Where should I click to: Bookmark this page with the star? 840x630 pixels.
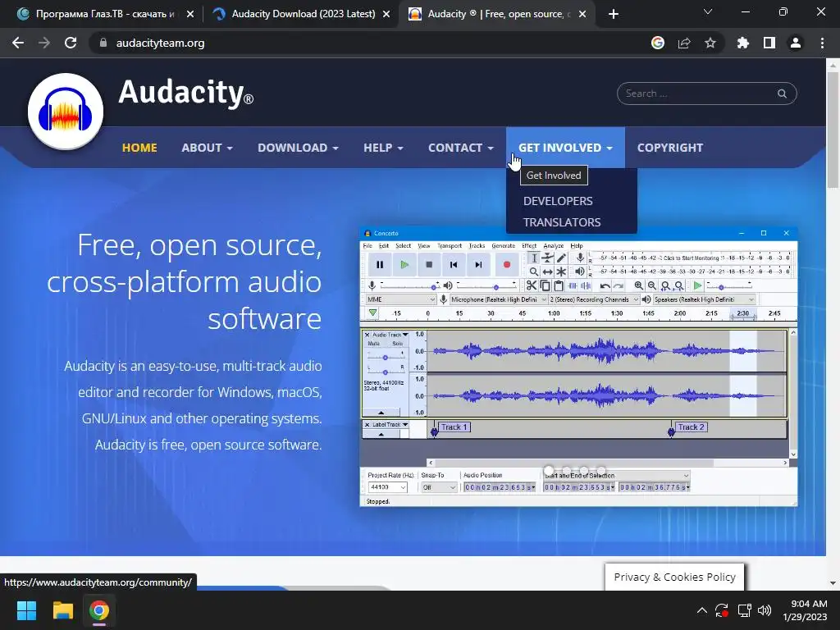point(710,43)
